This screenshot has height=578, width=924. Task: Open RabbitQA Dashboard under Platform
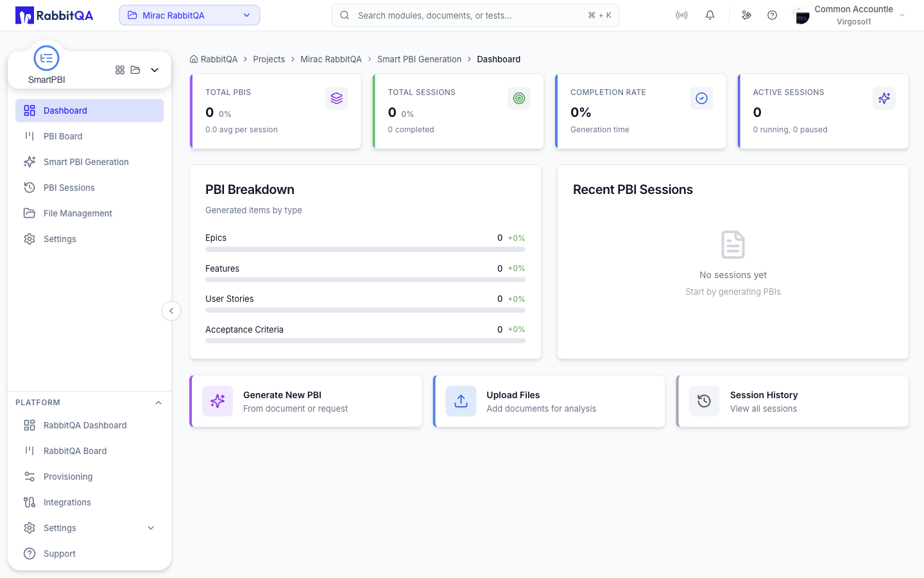point(89,425)
